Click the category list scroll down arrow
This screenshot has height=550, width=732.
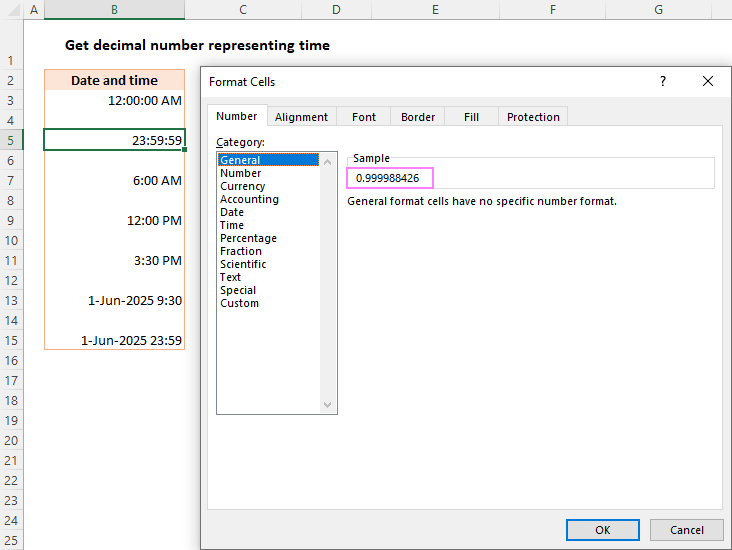coord(328,405)
